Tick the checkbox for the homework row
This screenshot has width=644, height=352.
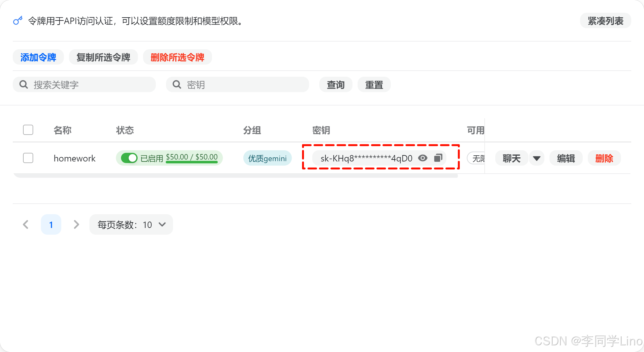[28, 158]
